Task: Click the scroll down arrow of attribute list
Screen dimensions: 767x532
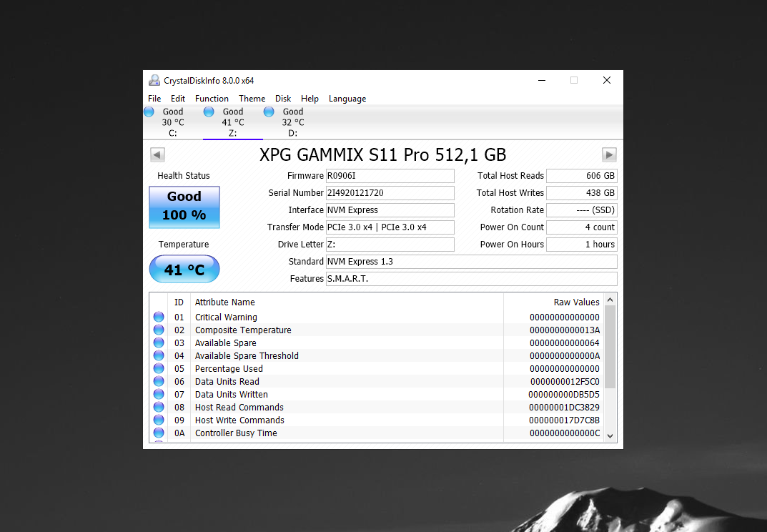Action: tap(610, 435)
